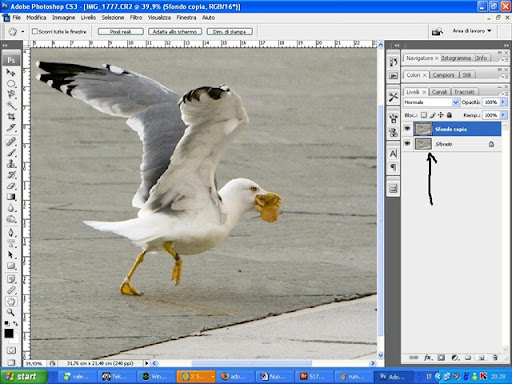Click the layer style fx icon
512x384 pixels.
tap(428, 358)
